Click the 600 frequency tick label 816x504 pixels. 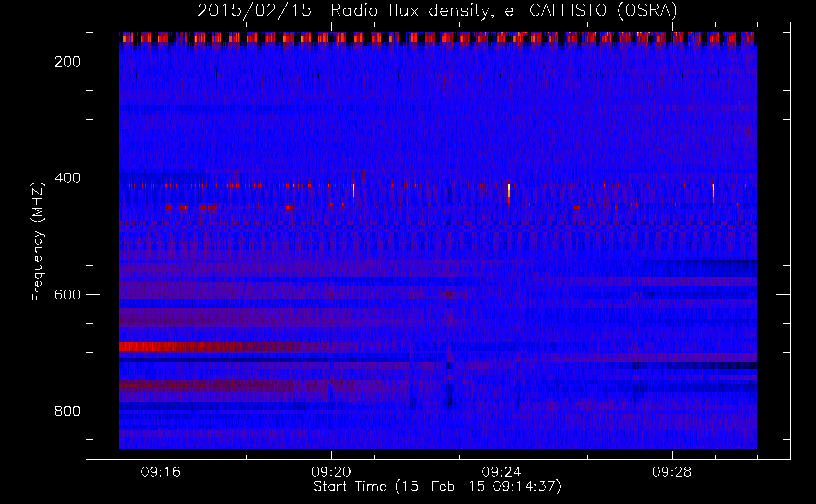tap(68, 294)
